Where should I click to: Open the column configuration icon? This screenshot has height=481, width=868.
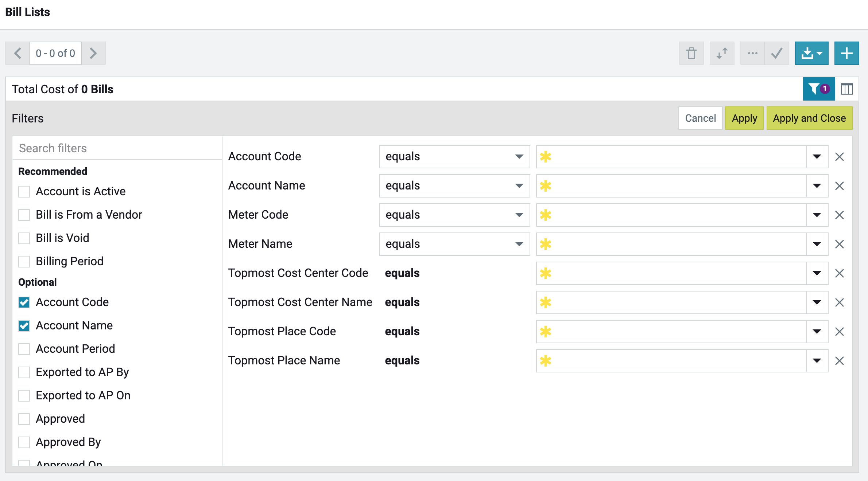[846, 89]
